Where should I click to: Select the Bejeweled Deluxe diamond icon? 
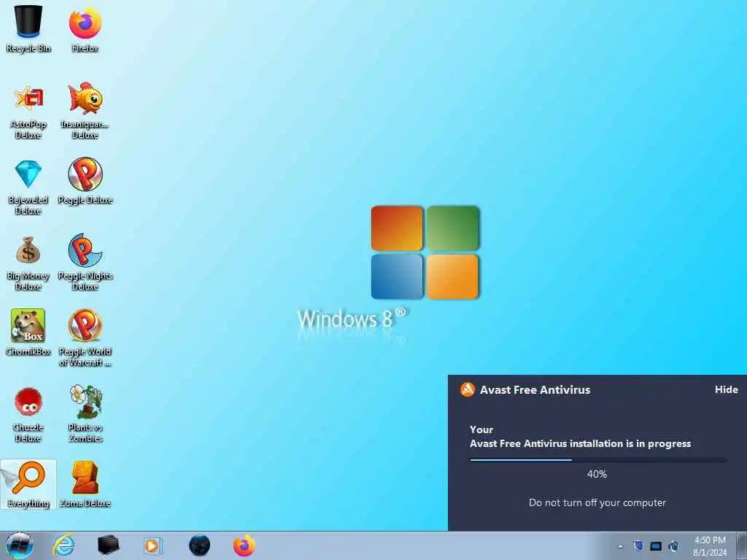(x=28, y=187)
